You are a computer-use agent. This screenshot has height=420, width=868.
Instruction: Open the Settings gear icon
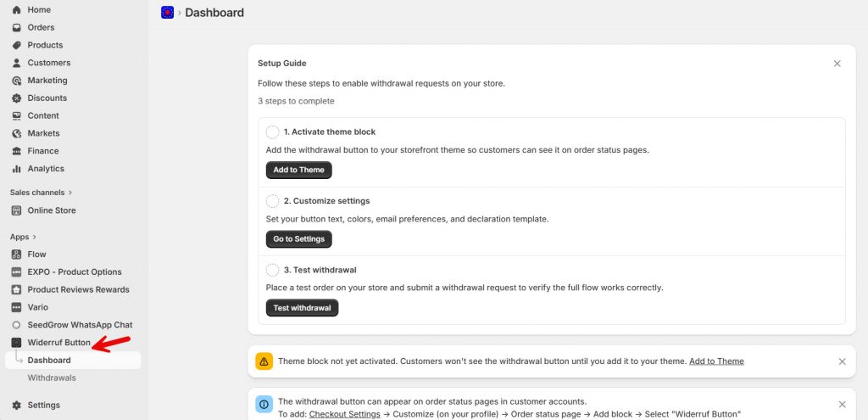click(16, 406)
